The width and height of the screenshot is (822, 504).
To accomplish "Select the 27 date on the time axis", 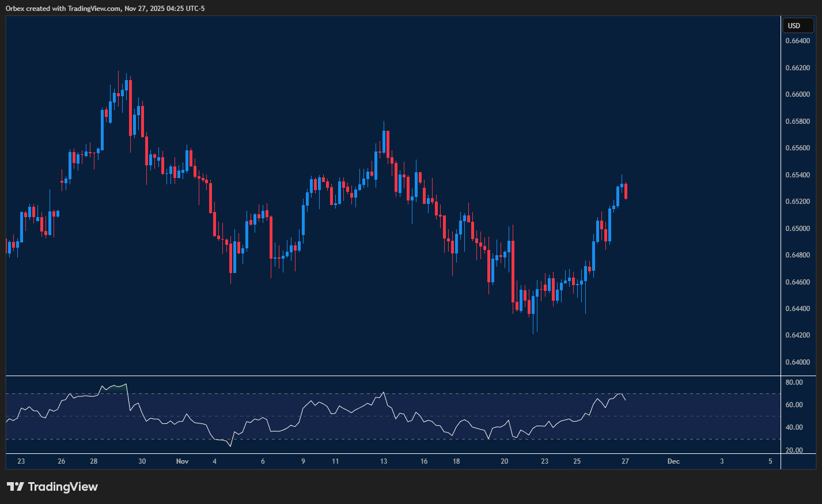I will tap(626, 461).
